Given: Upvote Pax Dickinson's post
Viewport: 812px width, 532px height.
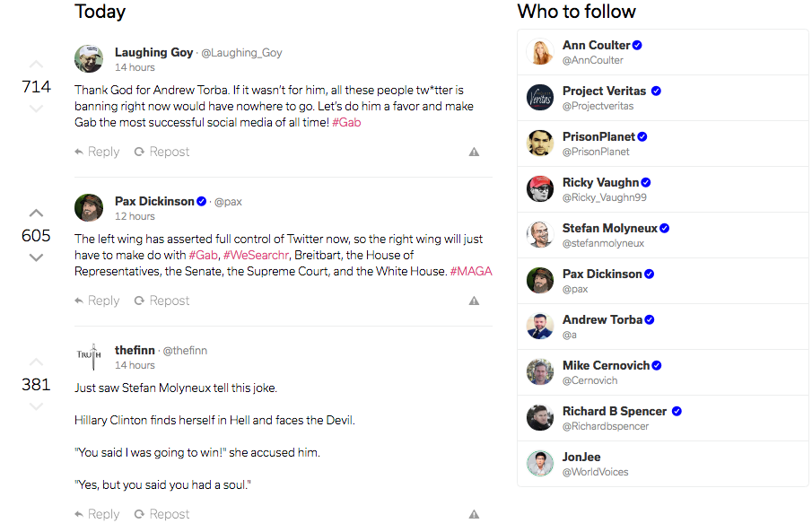Looking at the screenshot, I should click(36, 213).
